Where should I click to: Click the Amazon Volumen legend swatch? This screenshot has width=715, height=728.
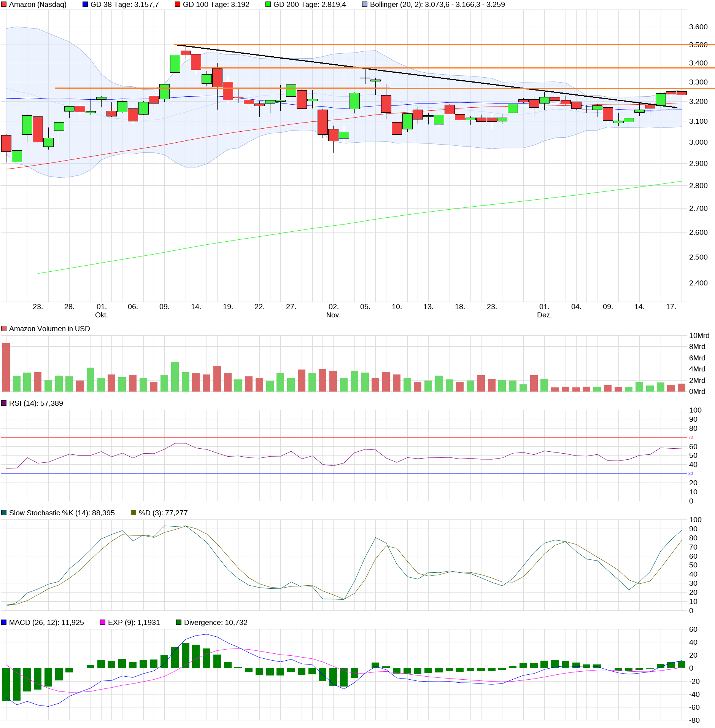click(x=4, y=328)
